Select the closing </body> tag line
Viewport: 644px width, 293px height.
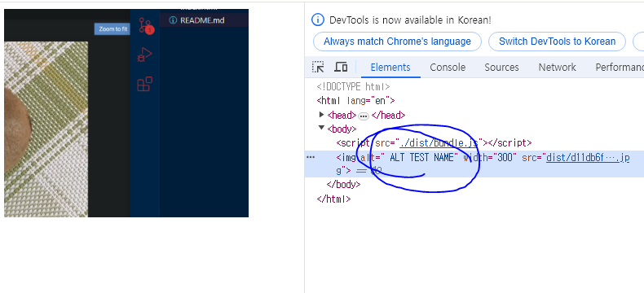pyautogui.click(x=343, y=185)
